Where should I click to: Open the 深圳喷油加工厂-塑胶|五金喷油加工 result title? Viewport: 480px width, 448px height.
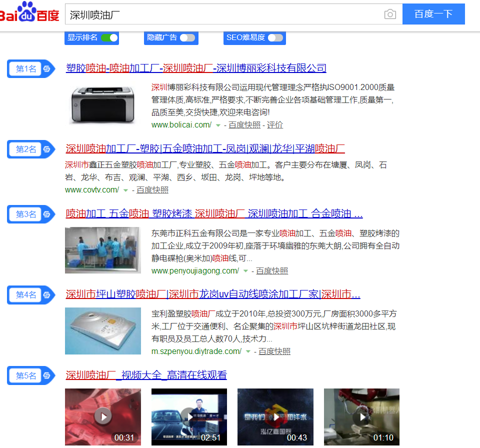[205, 148]
